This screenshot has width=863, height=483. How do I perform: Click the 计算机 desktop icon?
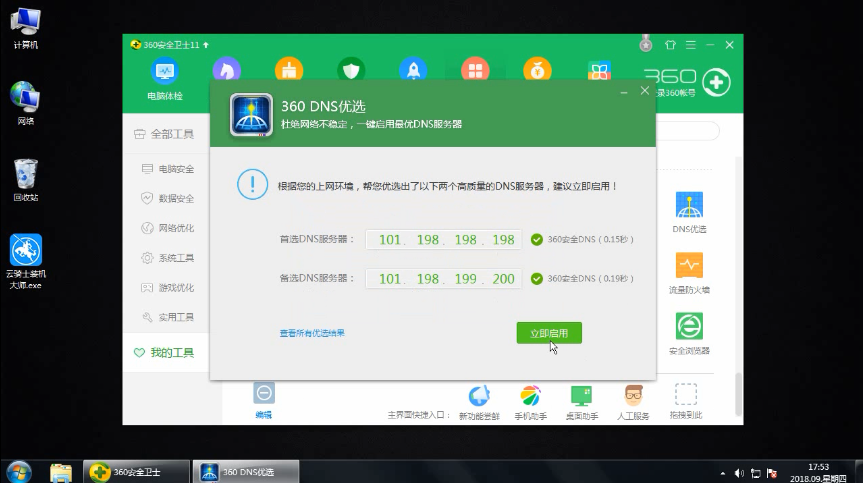pyautogui.click(x=25, y=29)
